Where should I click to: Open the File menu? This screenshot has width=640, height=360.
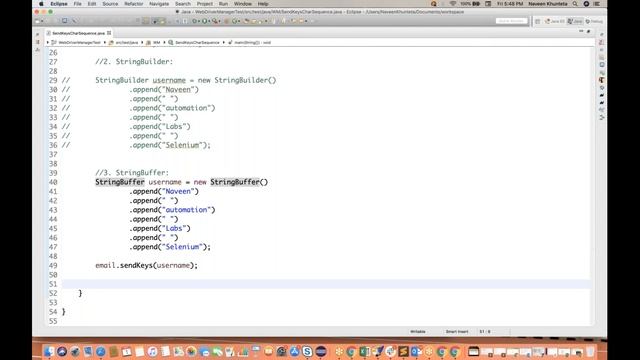pyautogui.click(x=78, y=4)
